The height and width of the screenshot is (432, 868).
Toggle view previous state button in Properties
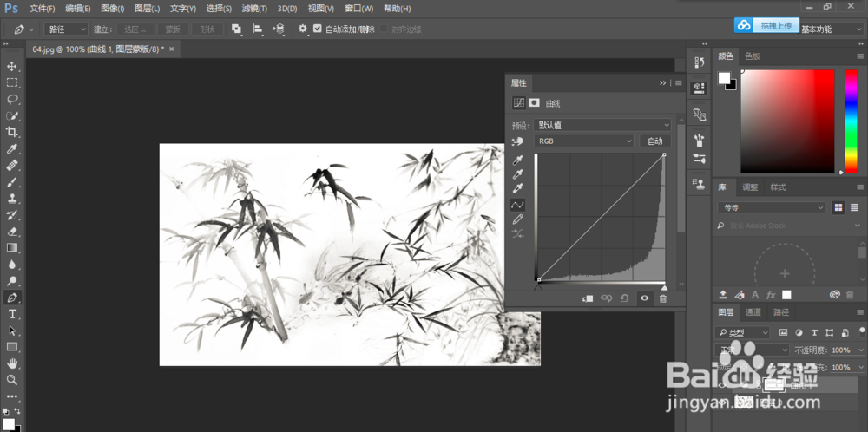606,298
